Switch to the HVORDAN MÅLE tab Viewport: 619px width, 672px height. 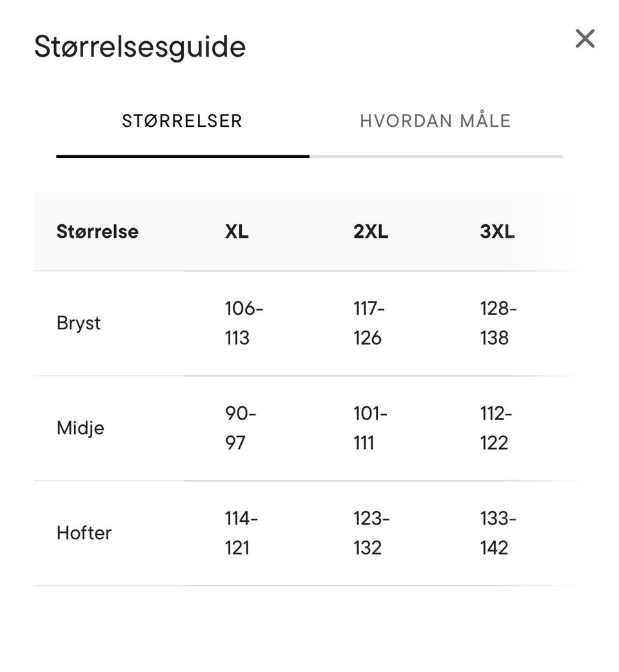[x=435, y=121]
